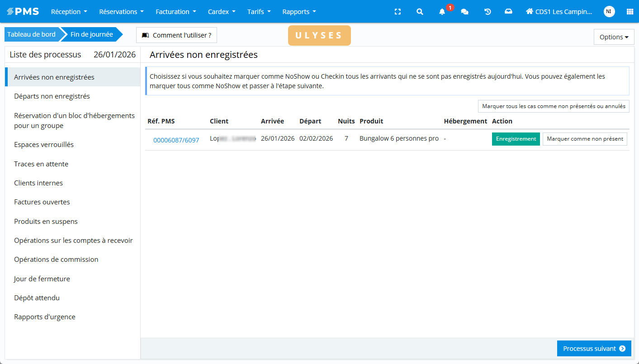The height and width of the screenshot is (364, 639).
Task: Go to Processus suivant
Action: tap(594, 349)
